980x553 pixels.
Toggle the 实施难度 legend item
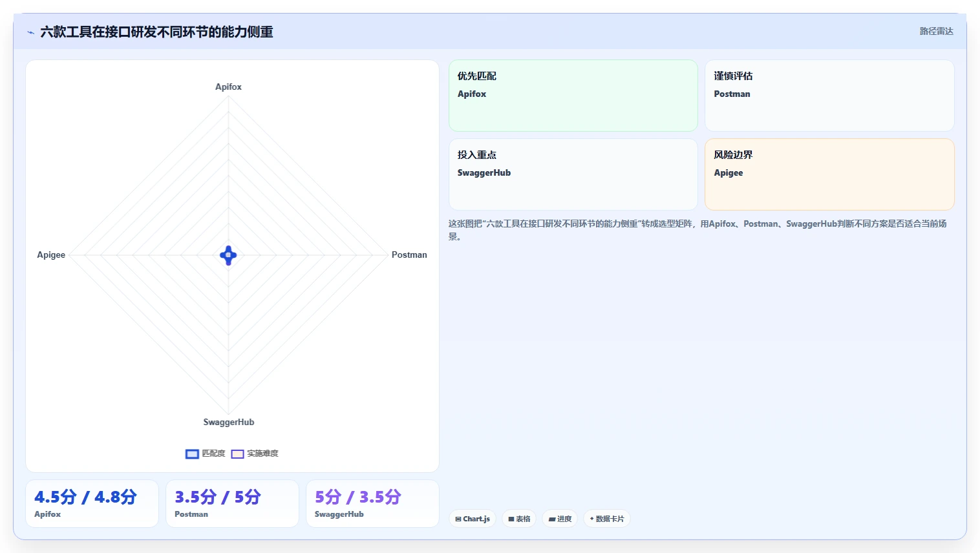[x=255, y=454]
